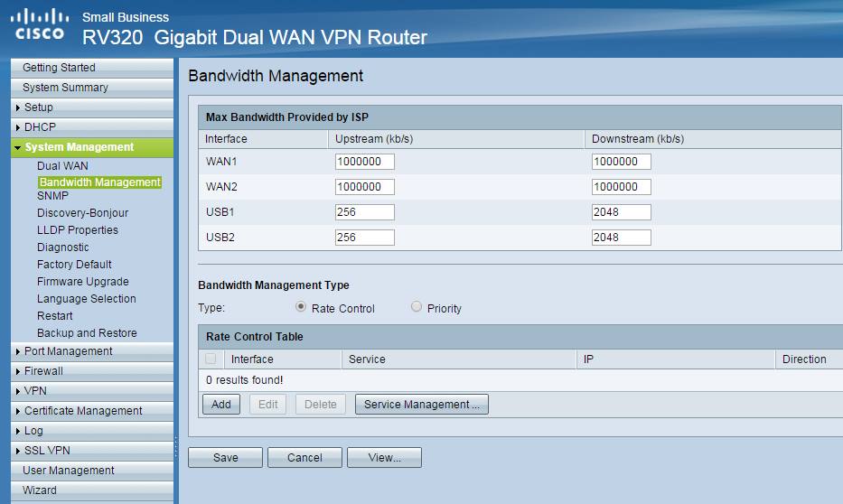Image resolution: width=843 pixels, height=504 pixels.
Task: Open Factory Default page
Action: [74, 265]
